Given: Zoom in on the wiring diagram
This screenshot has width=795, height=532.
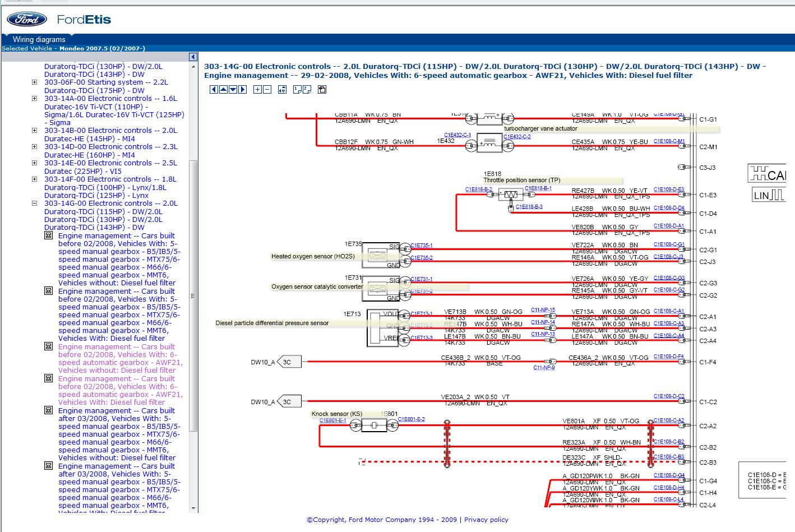Looking at the screenshot, I should point(257,90).
